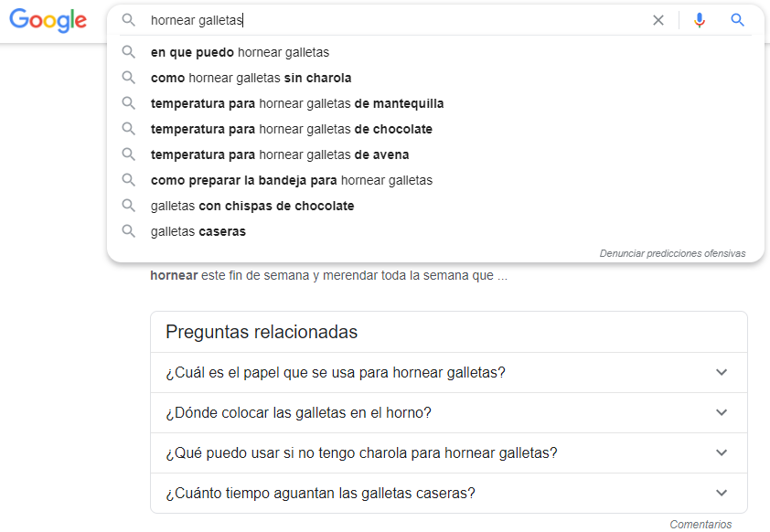Clear the search box with the X icon

(658, 20)
